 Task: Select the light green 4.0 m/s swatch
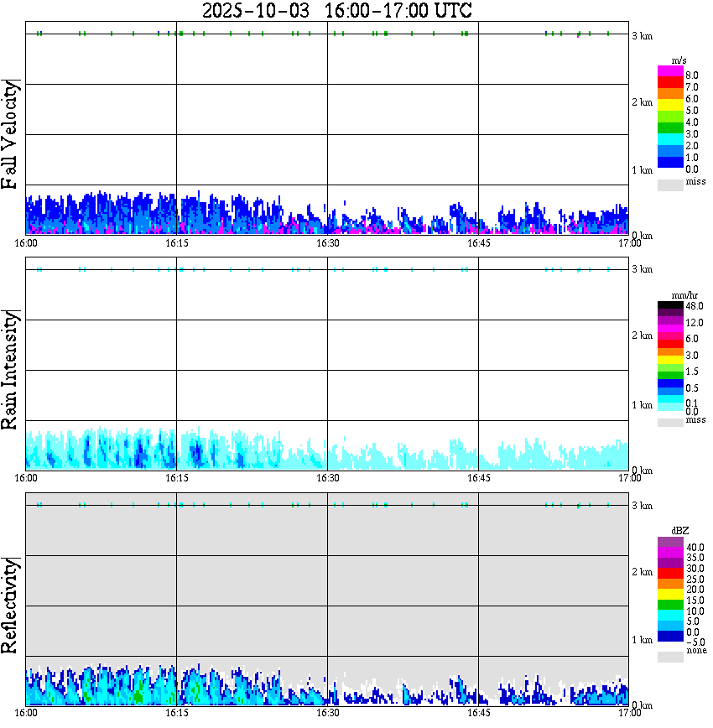point(670,117)
